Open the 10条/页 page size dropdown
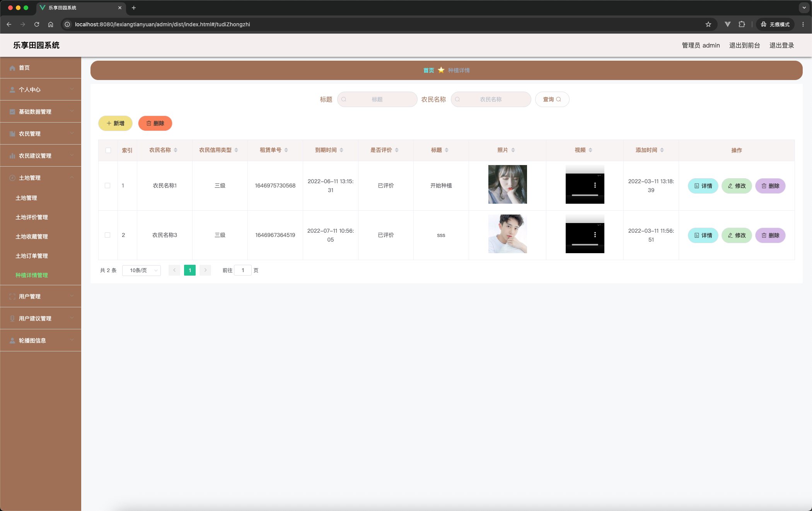Screen dimensions: 812x511 pos(142,270)
